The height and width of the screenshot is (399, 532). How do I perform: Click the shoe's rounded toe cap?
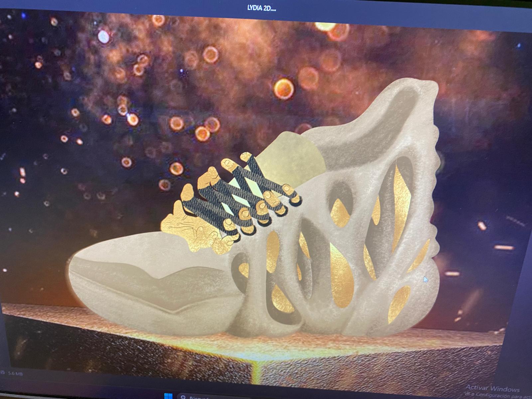point(110,253)
